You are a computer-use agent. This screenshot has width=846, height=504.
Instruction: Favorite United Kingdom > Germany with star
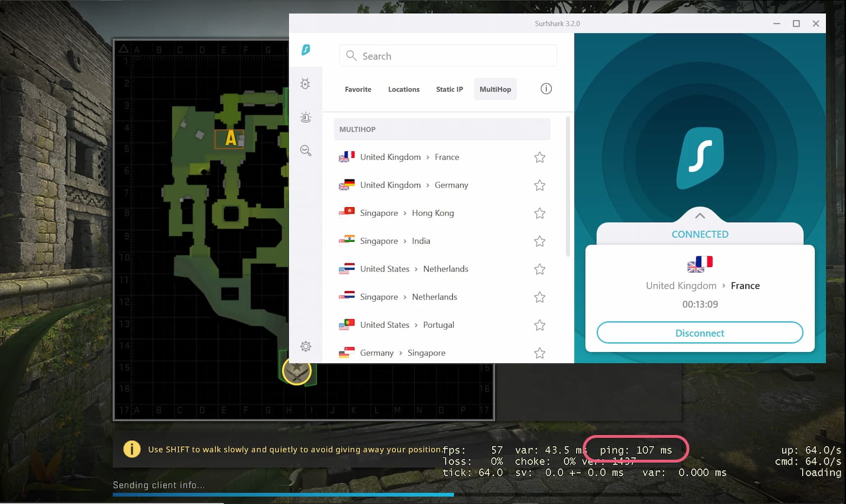(x=540, y=185)
